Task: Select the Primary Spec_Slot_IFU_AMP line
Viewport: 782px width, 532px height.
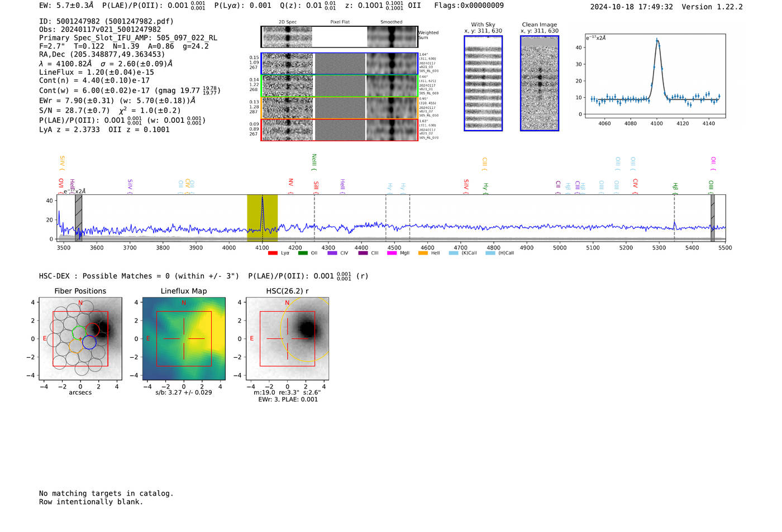Action: click(x=128, y=38)
